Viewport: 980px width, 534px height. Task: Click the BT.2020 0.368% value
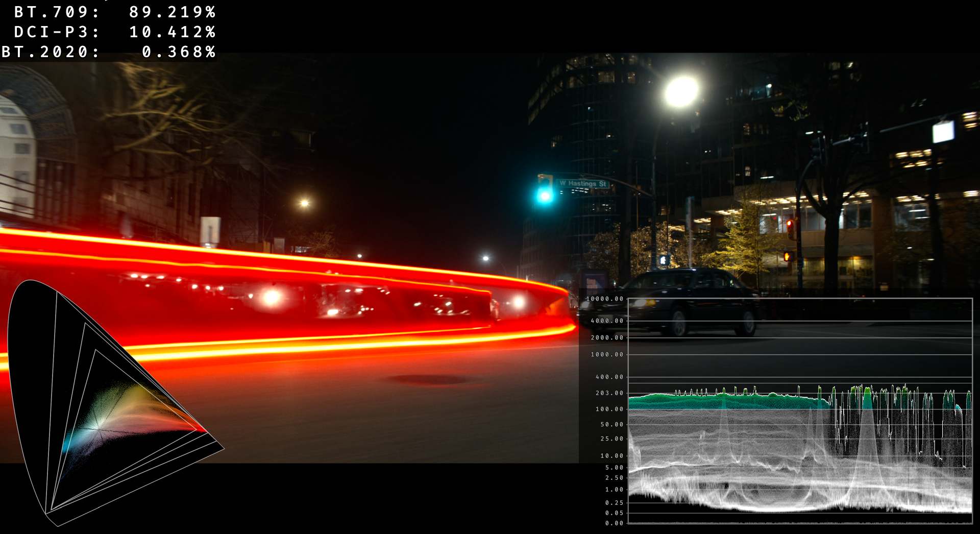coord(179,52)
